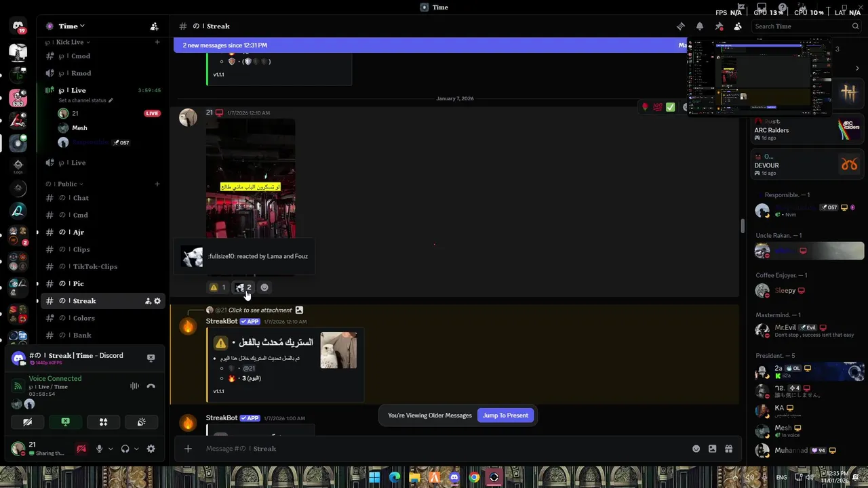This screenshot has width=868, height=488.
Task: Open the soundboard
Action: tap(142, 422)
